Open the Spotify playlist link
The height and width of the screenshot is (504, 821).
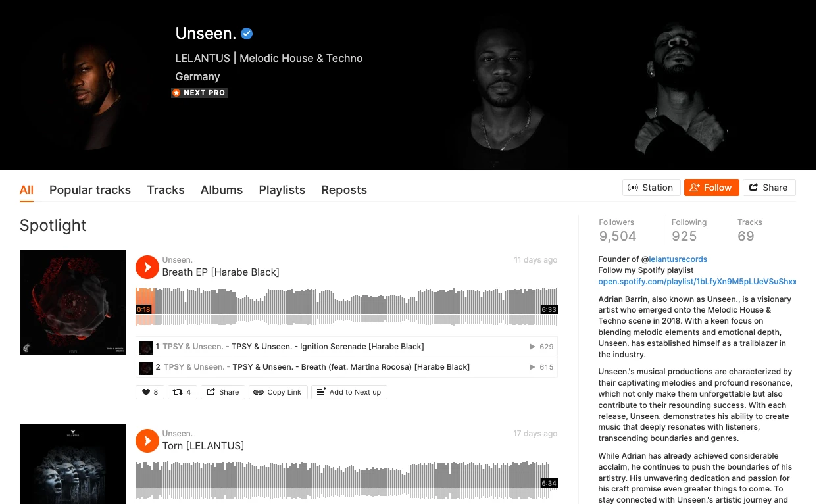(x=697, y=282)
